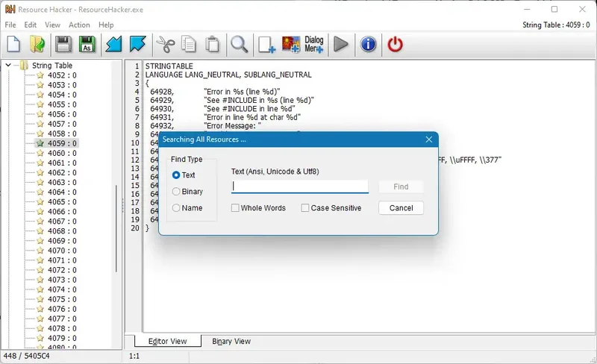Open a file with the folder icon
597x364 pixels.
click(x=37, y=44)
